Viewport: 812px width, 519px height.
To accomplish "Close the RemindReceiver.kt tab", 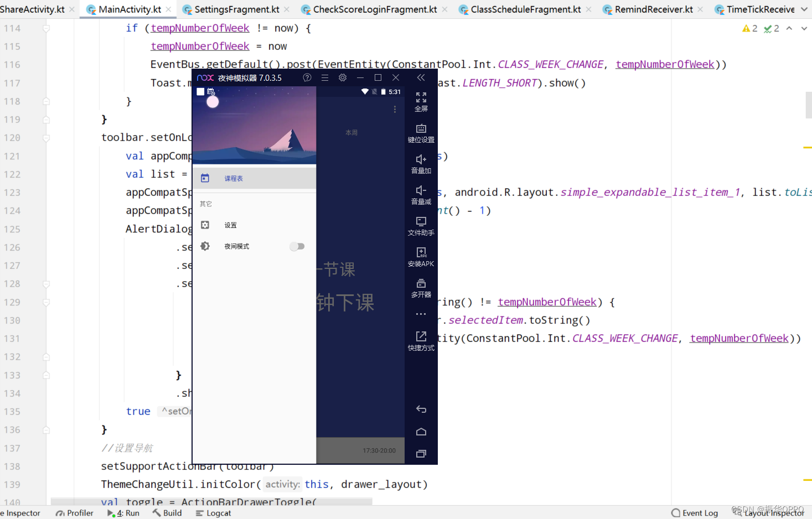I will coord(701,9).
